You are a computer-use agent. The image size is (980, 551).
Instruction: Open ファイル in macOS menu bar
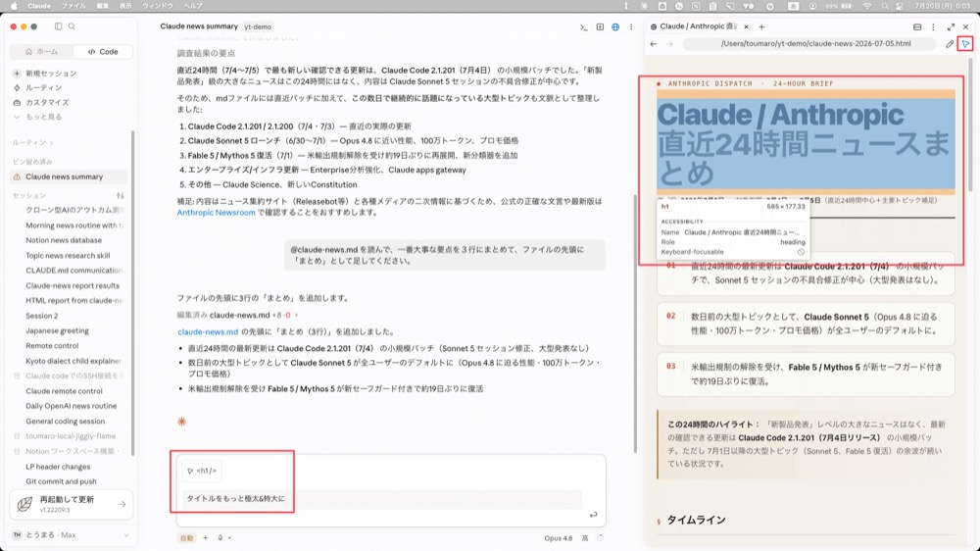click(73, 6)
